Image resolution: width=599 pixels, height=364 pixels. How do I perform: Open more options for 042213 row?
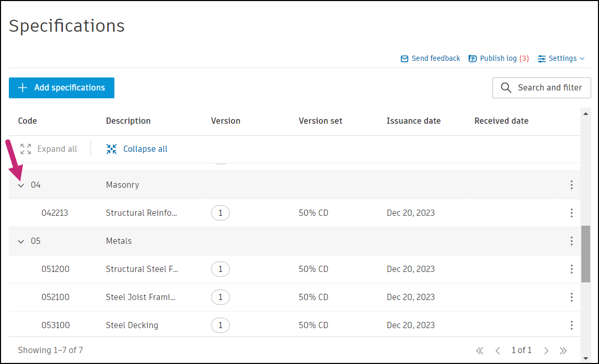[x=571, y=213]
